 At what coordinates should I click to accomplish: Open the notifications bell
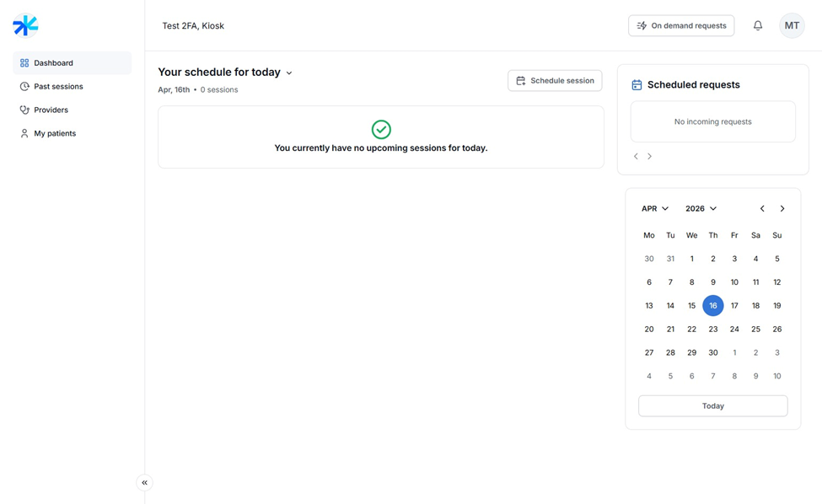point(758,25)
